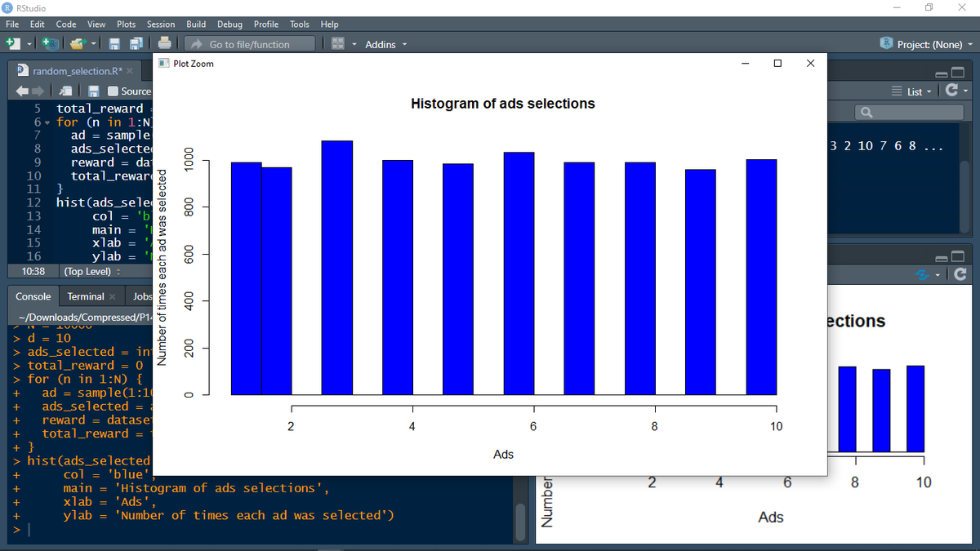This screenshot has height=551, width=980.
Task: Toggle the Source on Save checkbox
Action: point(114,91)
